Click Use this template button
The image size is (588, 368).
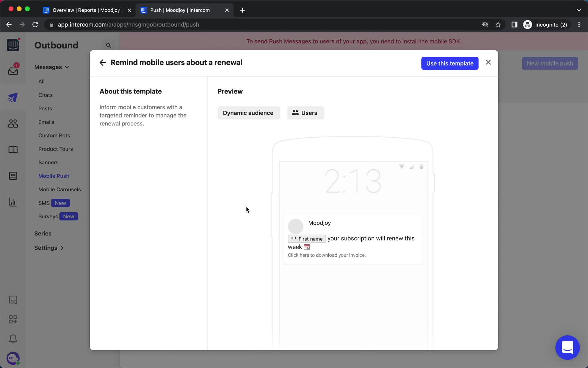pyautogui.click(x=450, y=63)
